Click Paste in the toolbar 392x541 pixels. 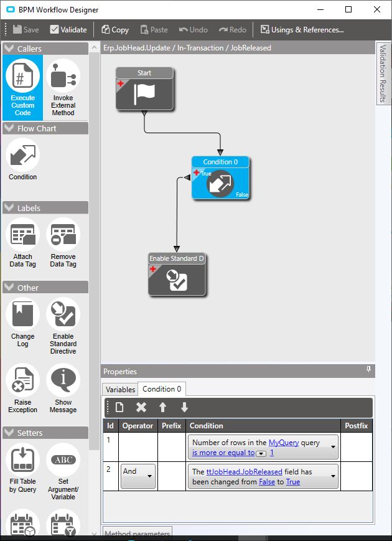coord(154,30)
